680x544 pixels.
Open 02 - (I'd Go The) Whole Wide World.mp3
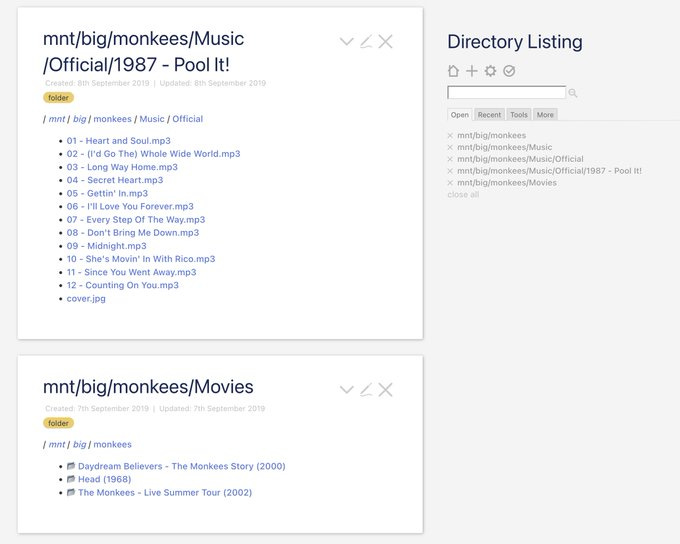pyautogui.click(x=153, y=154)
